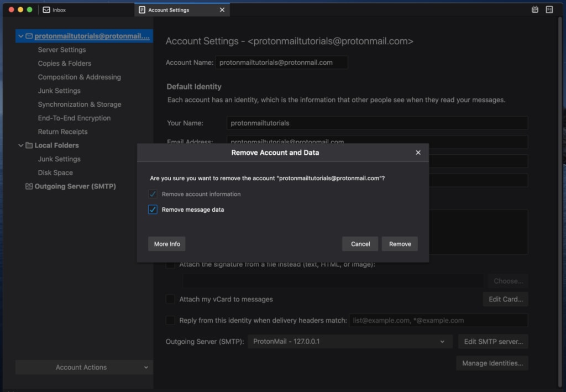566x392 pixels.
Task: Uncheck Remove message data checkbox
Action: click(153, 210)
